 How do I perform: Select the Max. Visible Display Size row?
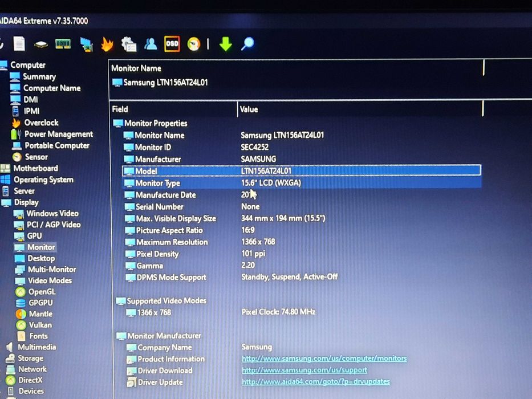coord(302,218)
